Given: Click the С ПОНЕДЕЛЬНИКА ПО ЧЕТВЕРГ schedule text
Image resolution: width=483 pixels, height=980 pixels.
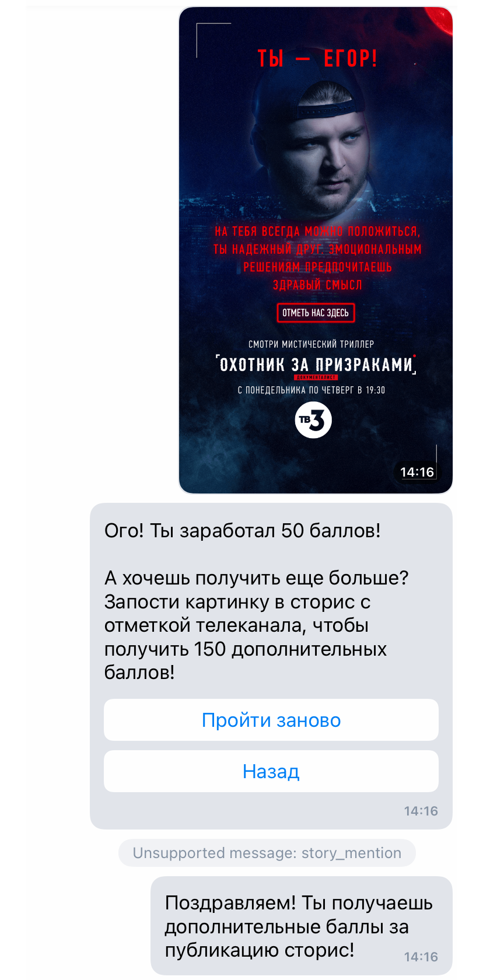Looking at the screenshot, I should point(311,390).
